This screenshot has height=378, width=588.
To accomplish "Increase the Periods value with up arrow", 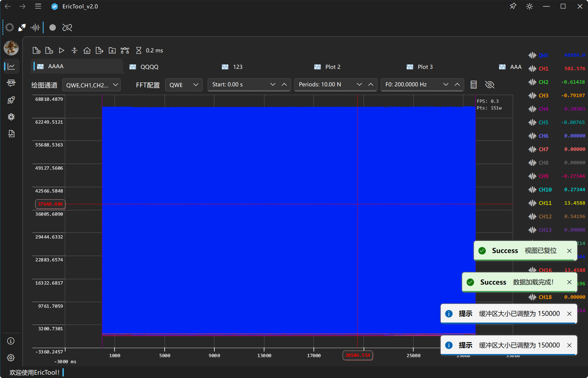I will tap(371, 85).
